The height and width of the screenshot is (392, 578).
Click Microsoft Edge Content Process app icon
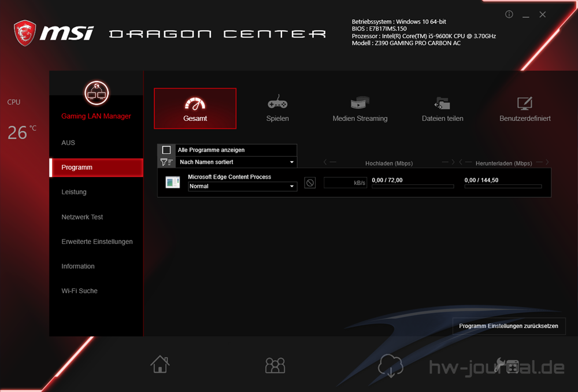coord(172,182)
